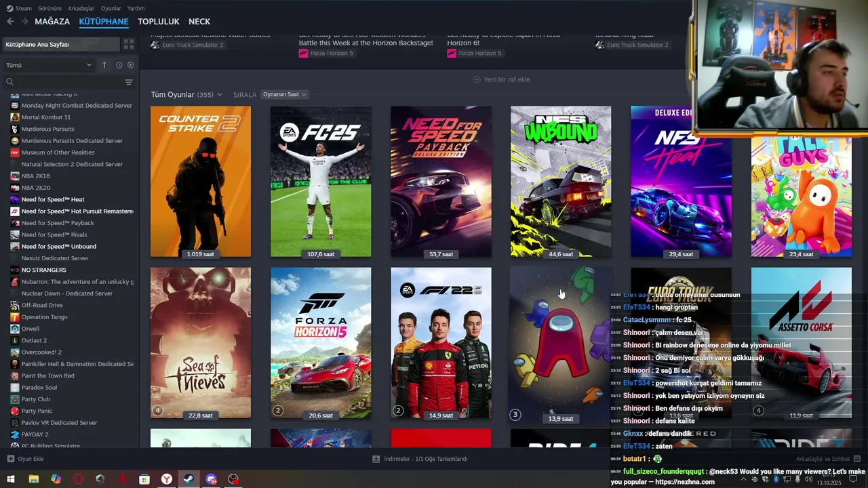Open the NFS Unbound cover
This screenshot has width=868, height=488.
click(x=561, y=182)
